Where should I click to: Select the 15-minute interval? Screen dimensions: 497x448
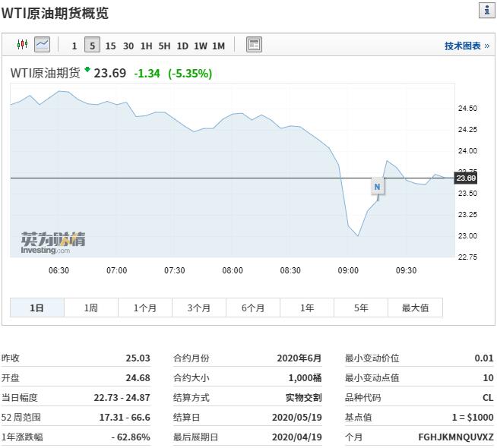110,46
